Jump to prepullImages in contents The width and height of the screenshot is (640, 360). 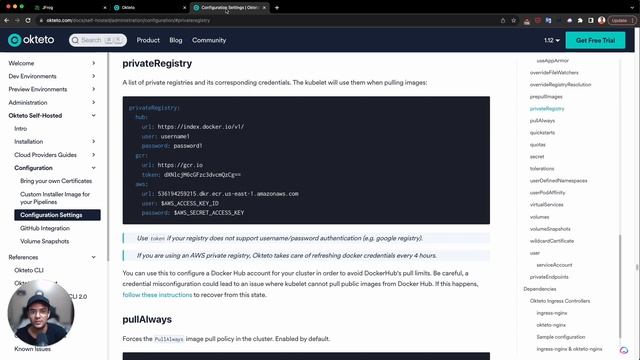(546, 97)
